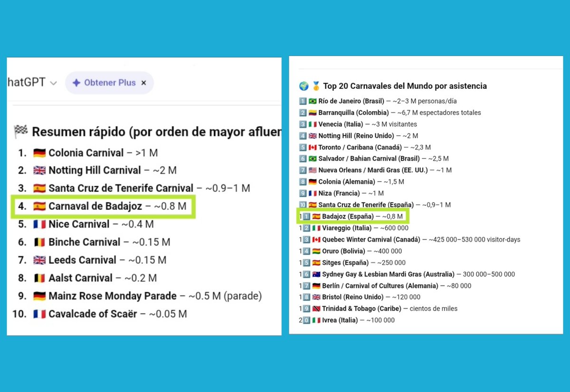The image size is (570, 392).
Task: Select Quebec Winter Carnival (Canadá) entry
Action: tap(421, 239)
